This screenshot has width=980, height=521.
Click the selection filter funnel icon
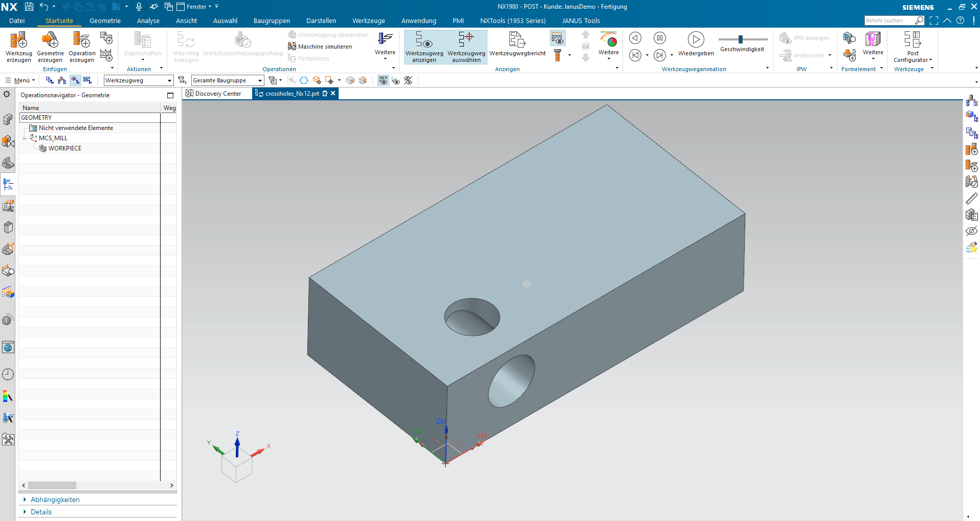click(x=182, y=80)
